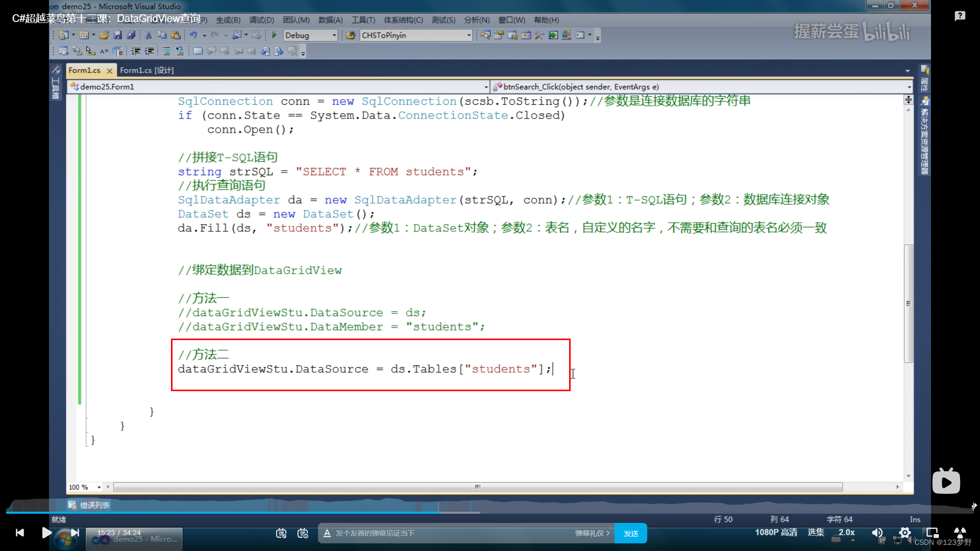Click the Add New Item toolbar icon
The height and width of the screenshot is (551, 980).
[x=84, y=35]
